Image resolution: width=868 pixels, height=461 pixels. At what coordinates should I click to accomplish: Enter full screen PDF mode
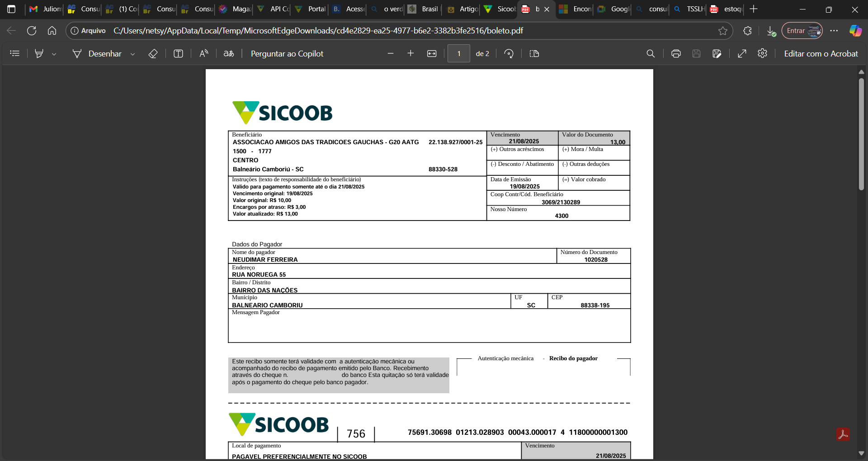742,53
